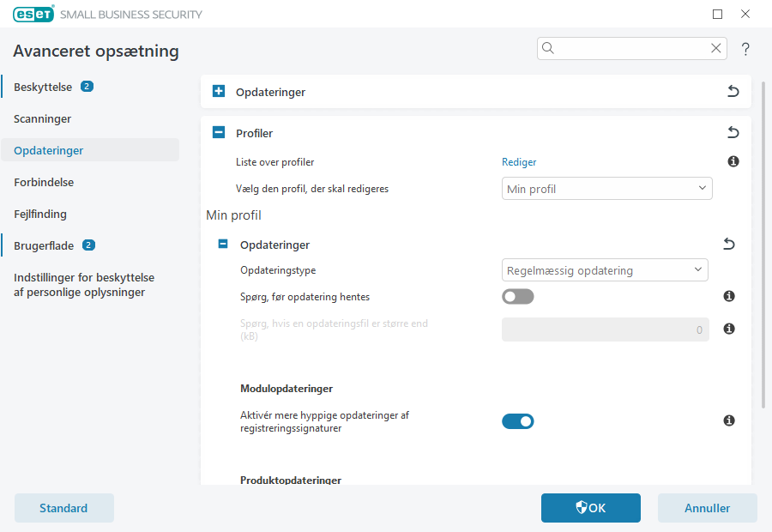Click the revert arrow beside Min profil's Opdateringer
The width and height of the screenshot is (772, 532).
pos(728,244)
